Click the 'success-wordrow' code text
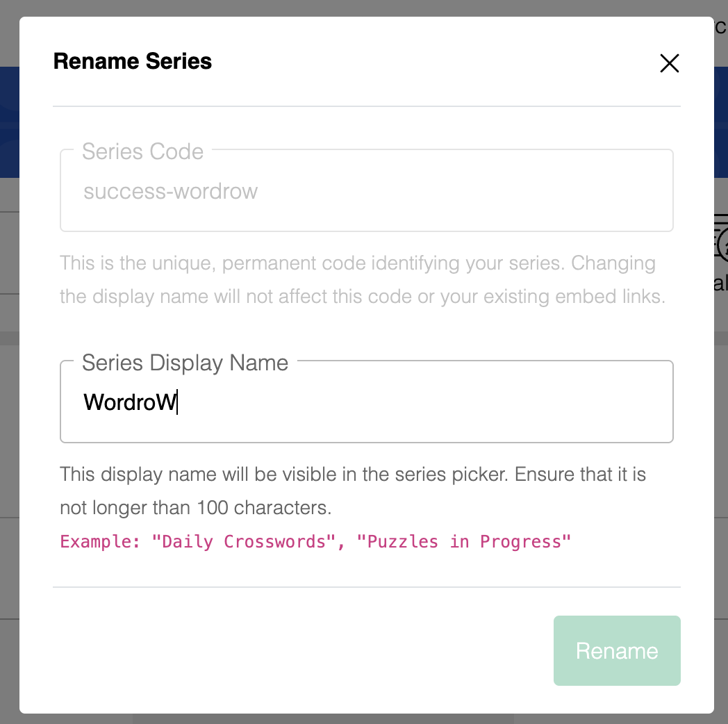728x724 pixels. pos(171,191)
